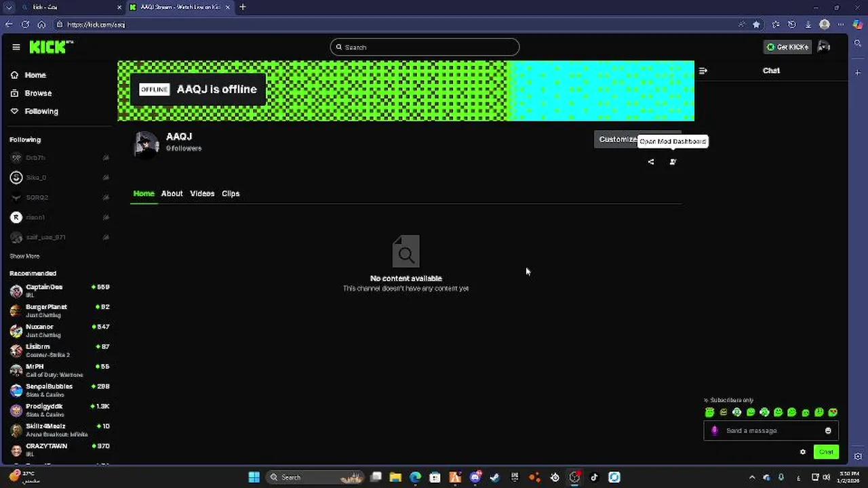The width and height of the screenshot is (868, 488).
Task: Switch to the About tab
Action: click(x=172, y=194)
